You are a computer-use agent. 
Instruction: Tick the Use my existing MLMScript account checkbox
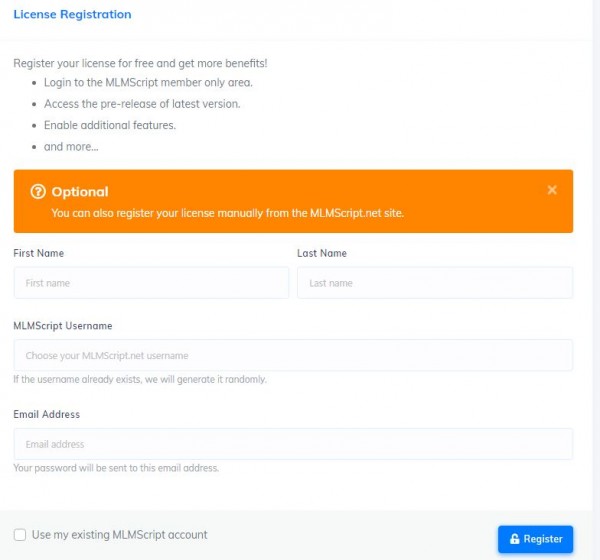20,534
